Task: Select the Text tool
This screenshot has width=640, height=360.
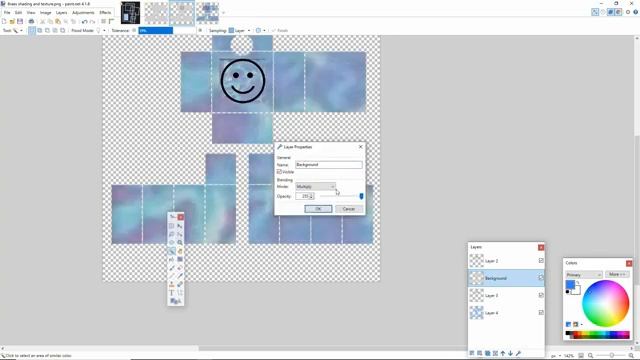Action: (172, 293)
